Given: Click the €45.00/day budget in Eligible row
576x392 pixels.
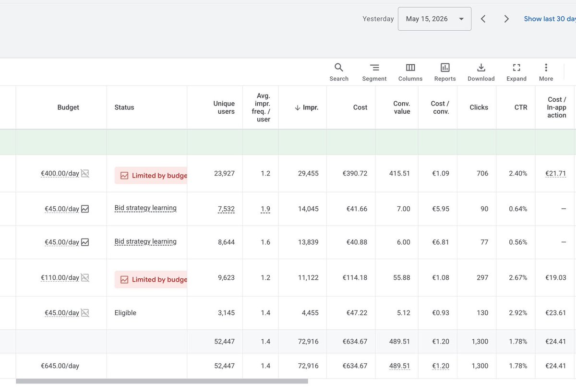Looking at the screenshot, I should pyautogui.click(x=62, y=313).
